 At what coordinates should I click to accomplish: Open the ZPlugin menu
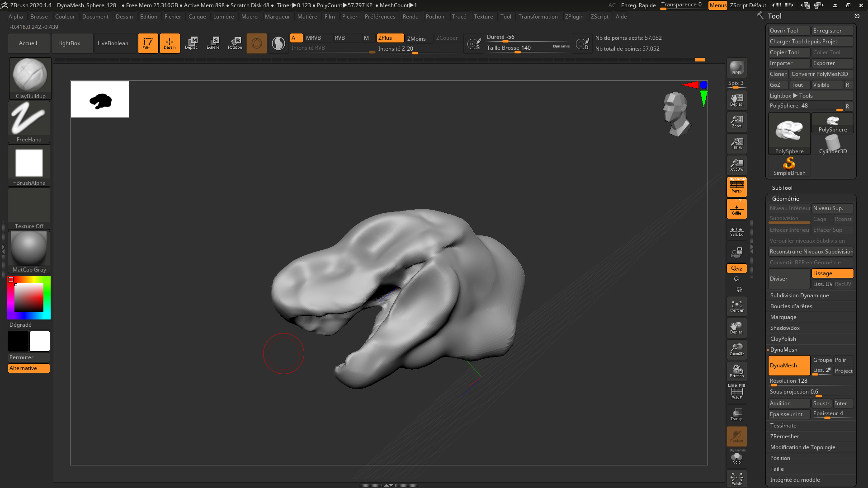574,17
